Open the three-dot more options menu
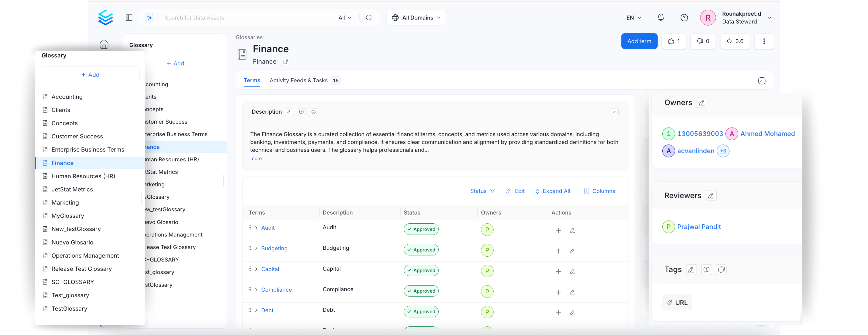Viewport: 868px width, 335px height. pos(764,41)
